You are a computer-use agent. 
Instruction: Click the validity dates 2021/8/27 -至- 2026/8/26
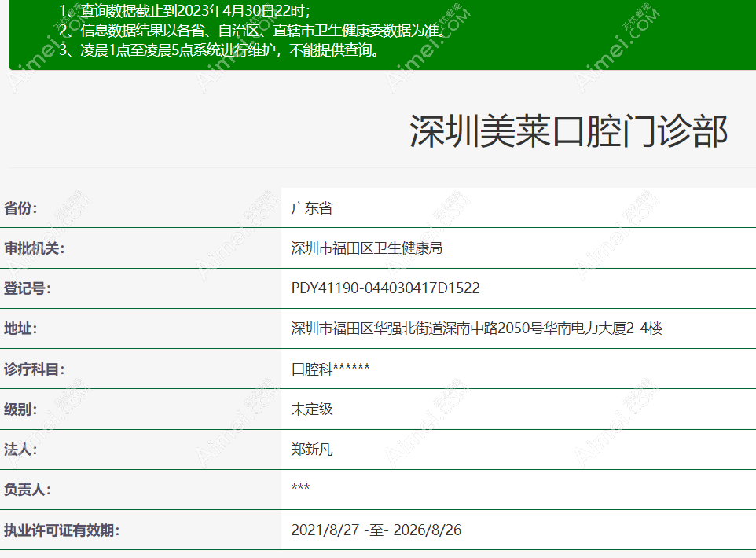coord(376,530)
